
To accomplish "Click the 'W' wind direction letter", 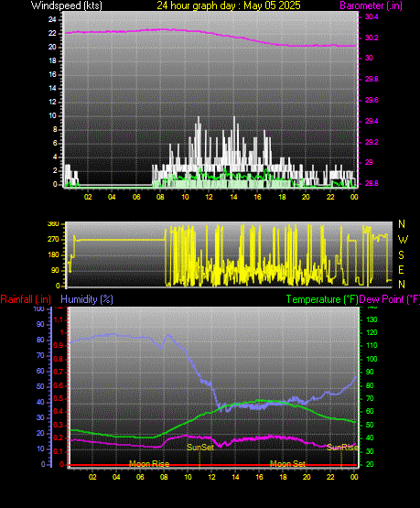I will coord(403,240).
